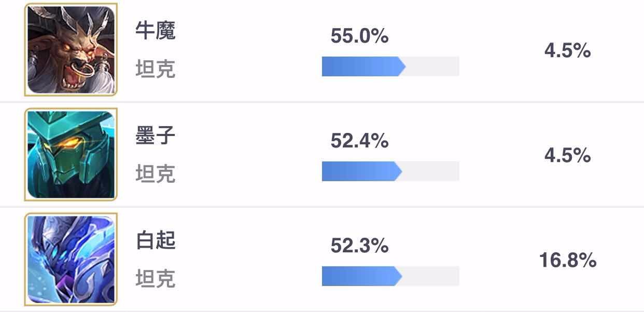Open the 墨子 hero portrait
The width and height of the screenshot is (644, 312).
pos(71,155)
